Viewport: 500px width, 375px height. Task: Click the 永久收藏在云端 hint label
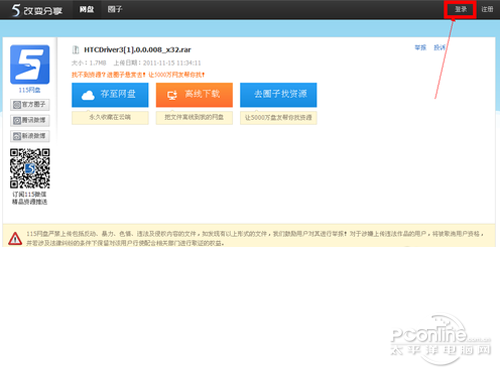pyautogui.click(x=110, y=118)
